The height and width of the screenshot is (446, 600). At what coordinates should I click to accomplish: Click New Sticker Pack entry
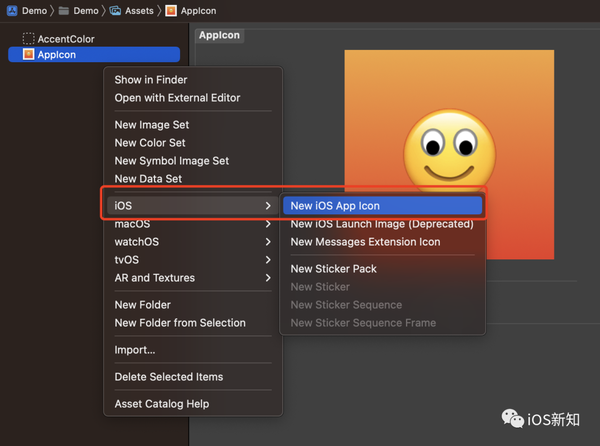[x=333, y=269]
